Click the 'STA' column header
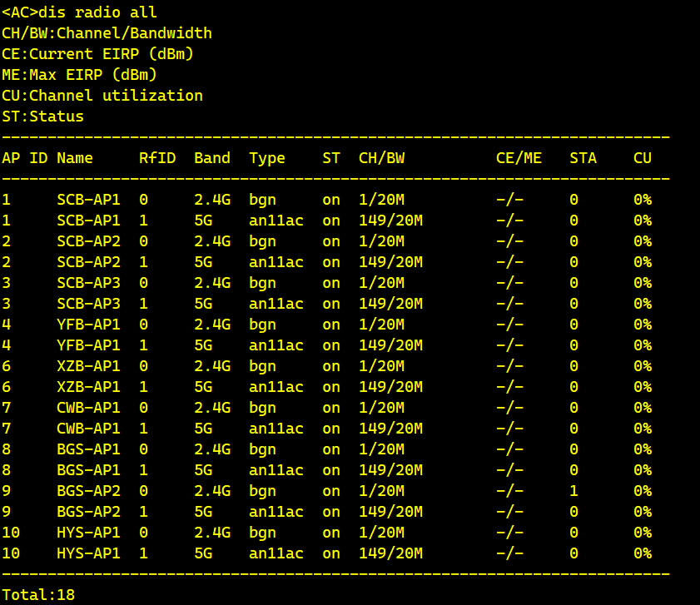Screen dimensions: 700x605 click(583, 158)
